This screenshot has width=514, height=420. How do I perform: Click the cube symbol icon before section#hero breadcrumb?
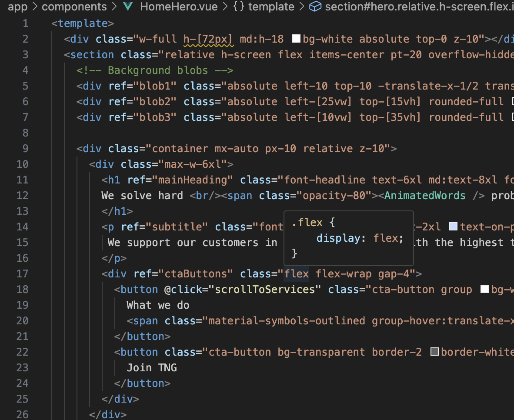pyautogui.click(x=315, y=6)
